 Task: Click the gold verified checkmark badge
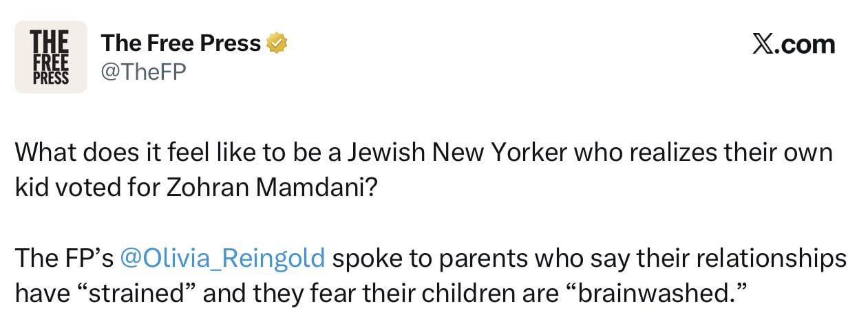[x=276, y=44]
